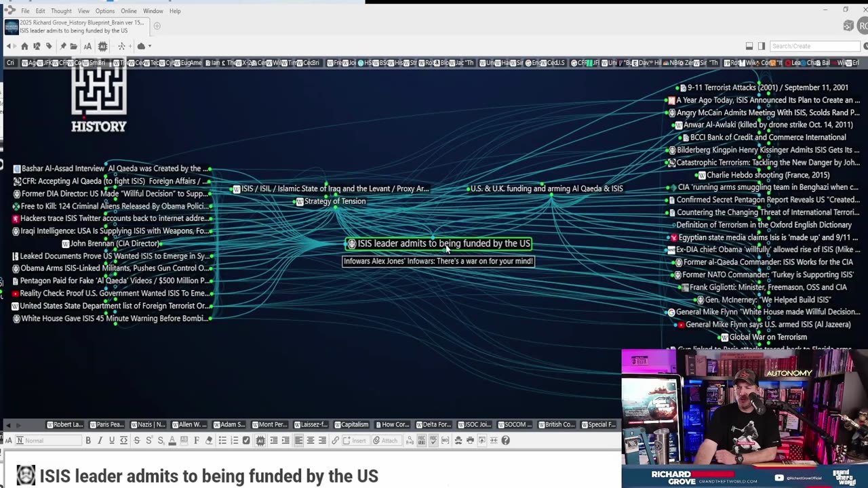Screen dimensions: 868x488
Task: Click the Search/Create field
Action: (x=815, y=46)
